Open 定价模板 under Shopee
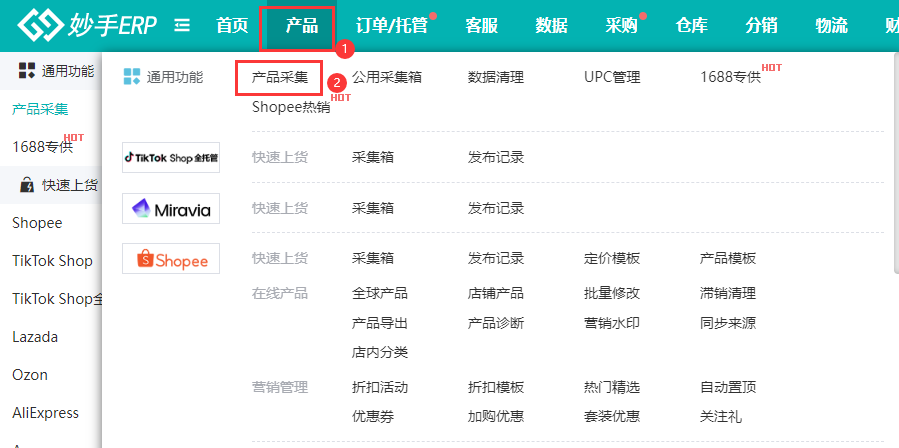The width and height of the screenshot is (899, 448). (x=612, y=258)
